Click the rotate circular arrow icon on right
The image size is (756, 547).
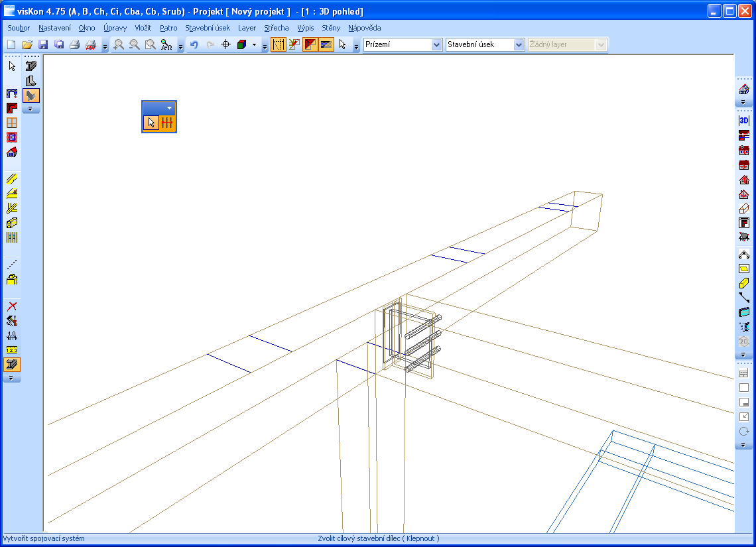[x=744, y=432]
